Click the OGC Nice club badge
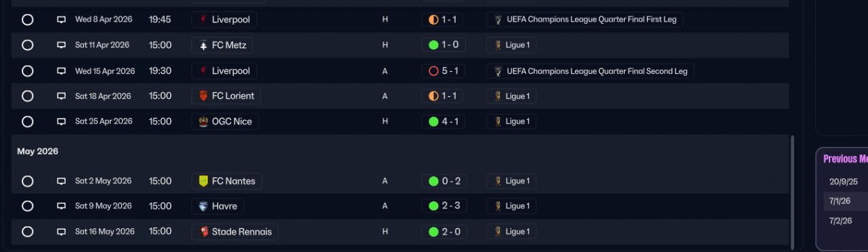868x252 pixels. 203,122
